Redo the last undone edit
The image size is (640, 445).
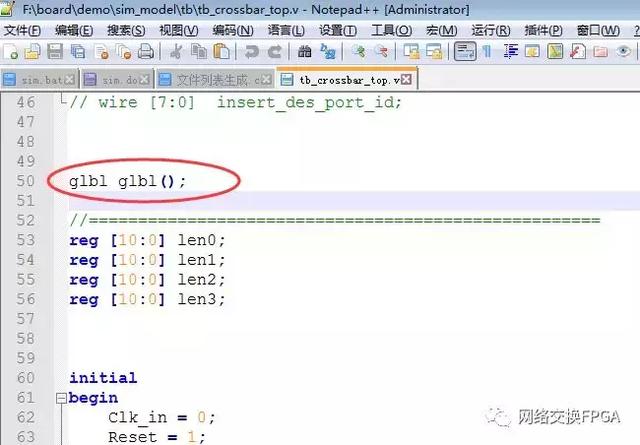click(x=275, y=51)
